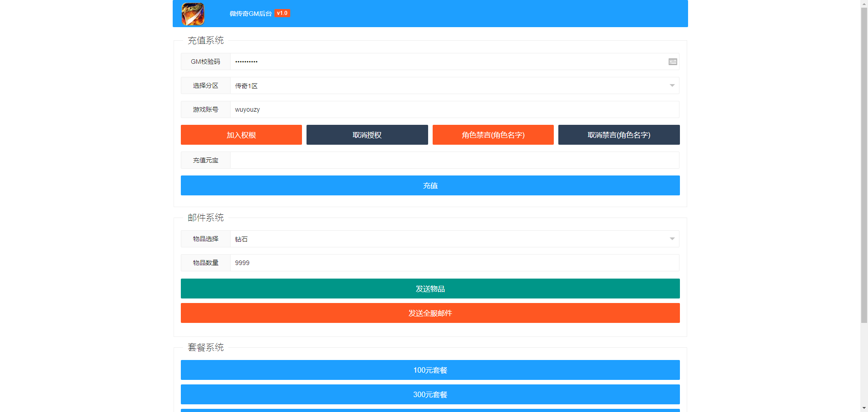Submit with the blue 充值 button
This screenshot has width=868, height=412.
(430, 185)
